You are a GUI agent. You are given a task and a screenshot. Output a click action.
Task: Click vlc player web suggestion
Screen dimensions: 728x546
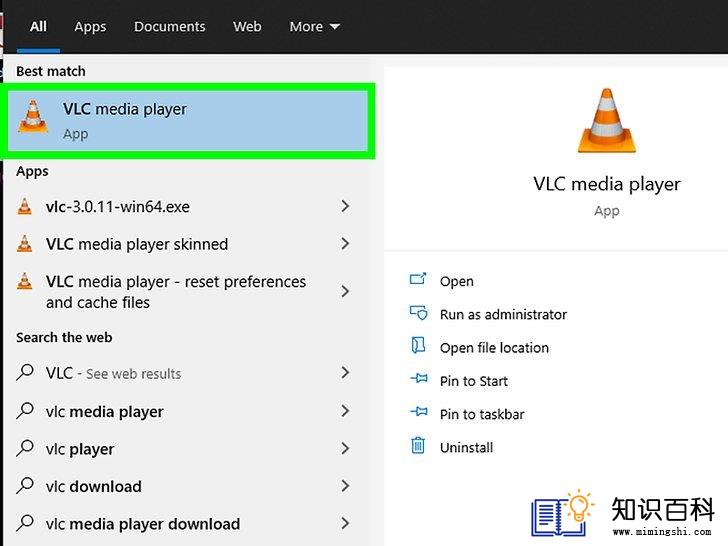click(x=80, y=449)
